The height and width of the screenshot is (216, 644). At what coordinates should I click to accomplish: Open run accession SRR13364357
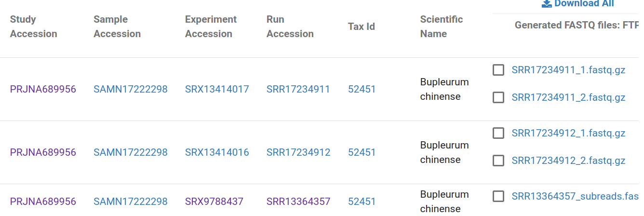[298, 201]
